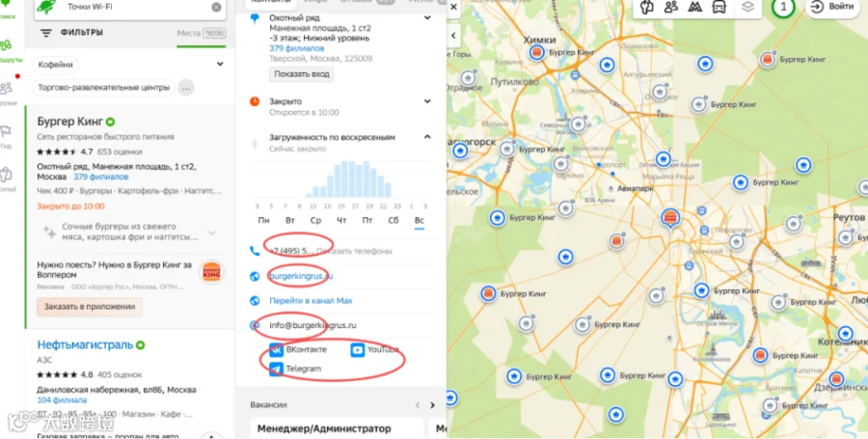Viewport: 868px width, 439px height.
Task: Click the first map toolbar icon left of people icon
Action: click(645, 7)
